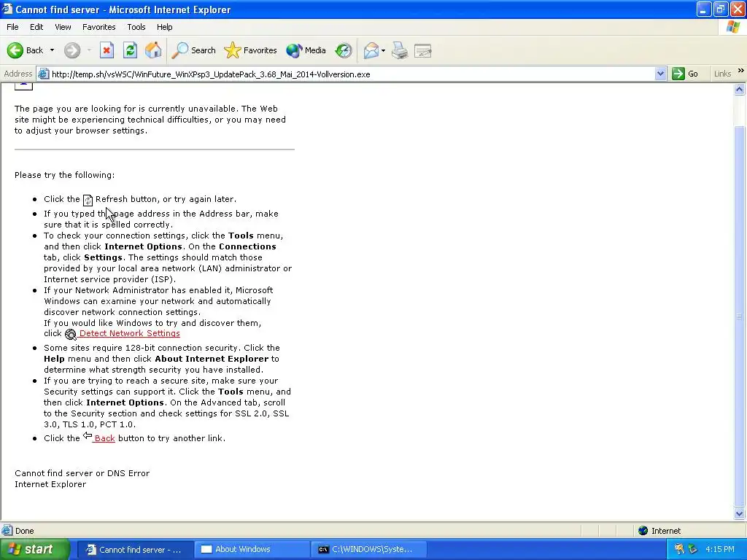The height and width of the screenshot is (560, 747).
Task: Click the Internet zone globe icon in status bar
Action: click(x=643, y=531)
